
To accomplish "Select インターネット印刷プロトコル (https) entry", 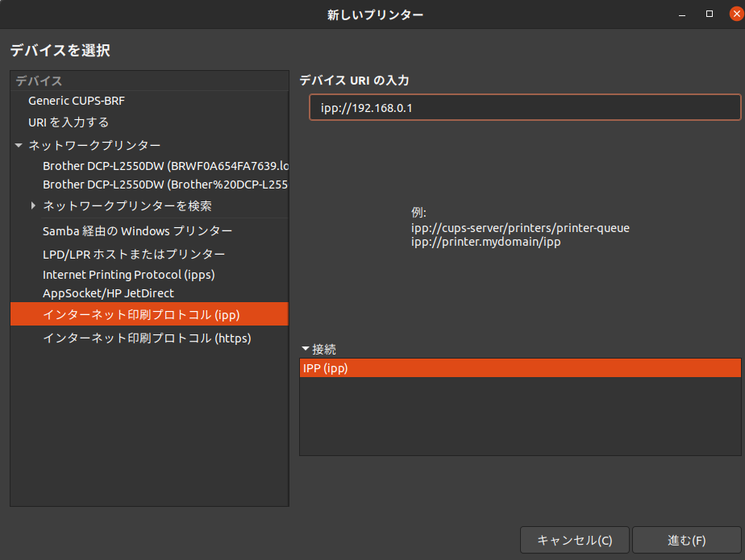I will click(147, 338).
